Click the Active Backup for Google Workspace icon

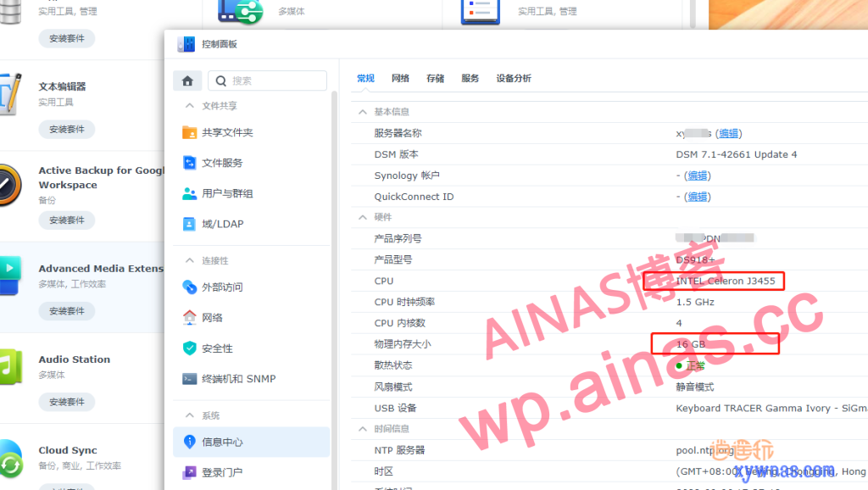point(8,185)
